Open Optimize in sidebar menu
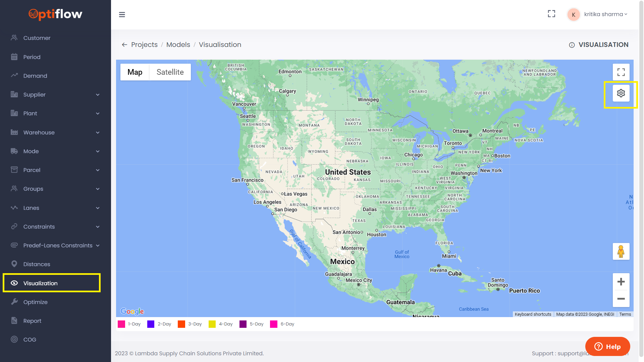Image resolution: width=644 pixels, height=362 pixels. point(35,302)
